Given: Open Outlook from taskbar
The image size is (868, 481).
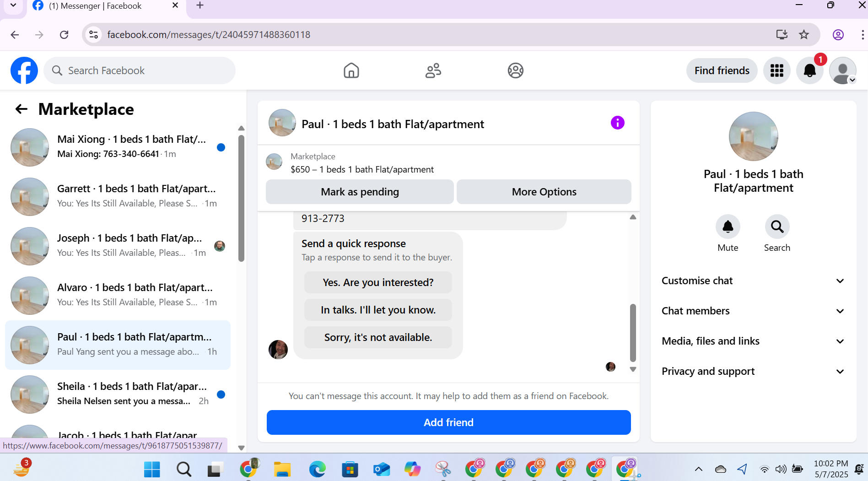Looking at the screenshot, I should click(x=381, y=469).
